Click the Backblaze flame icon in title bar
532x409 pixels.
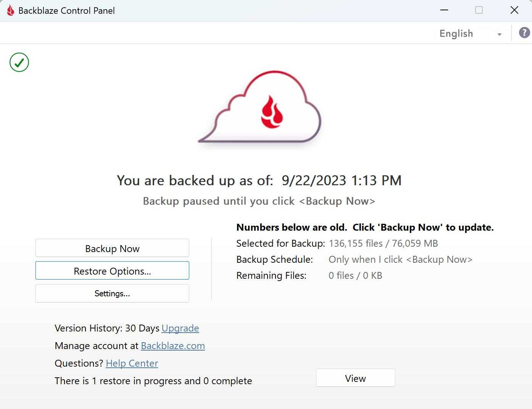point(10,10)
